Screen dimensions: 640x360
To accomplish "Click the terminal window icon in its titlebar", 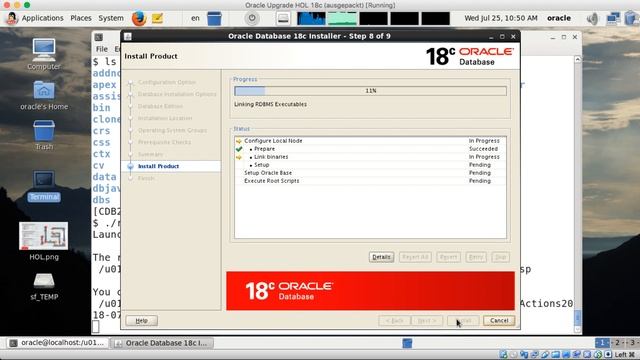I will [99, 38].
